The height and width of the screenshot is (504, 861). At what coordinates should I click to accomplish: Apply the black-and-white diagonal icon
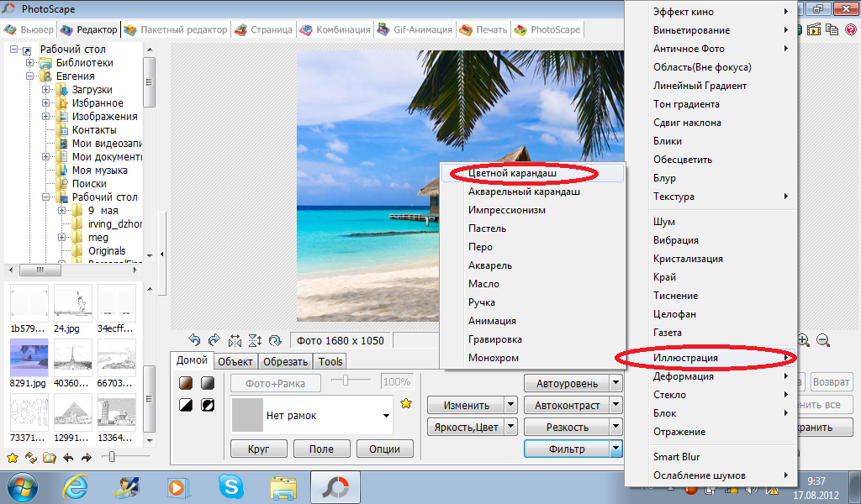(186, 405)
